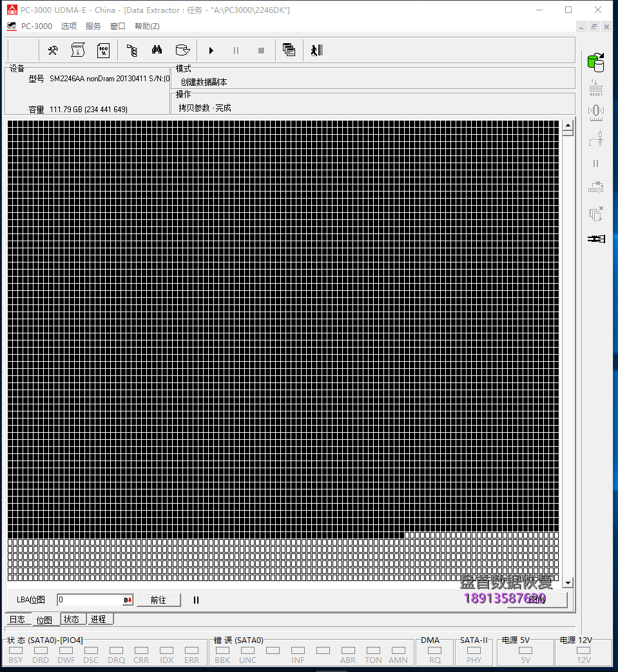
Task: Open the 窗口 menu
Action: (x=118, y=26)
